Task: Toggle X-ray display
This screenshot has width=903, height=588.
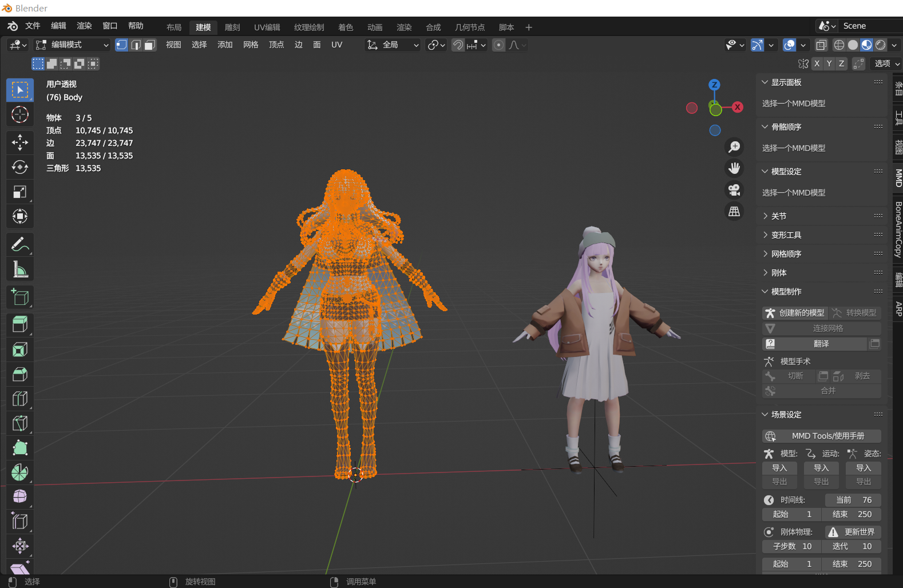Action: [821, 45]
